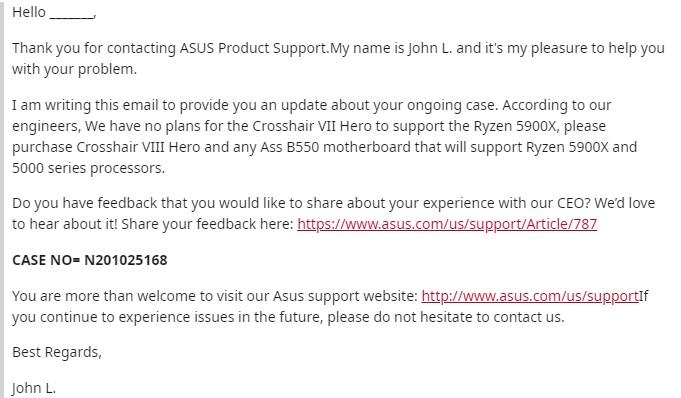Click the Crosshair VIII Hero text
The width and height of the screenshot is (681, 398).
click(x=138, y=147)
